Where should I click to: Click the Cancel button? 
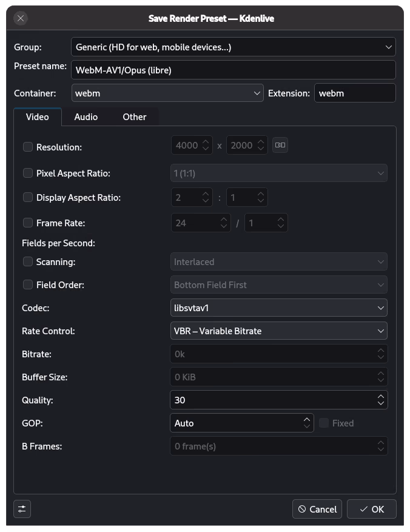point(317,509)
